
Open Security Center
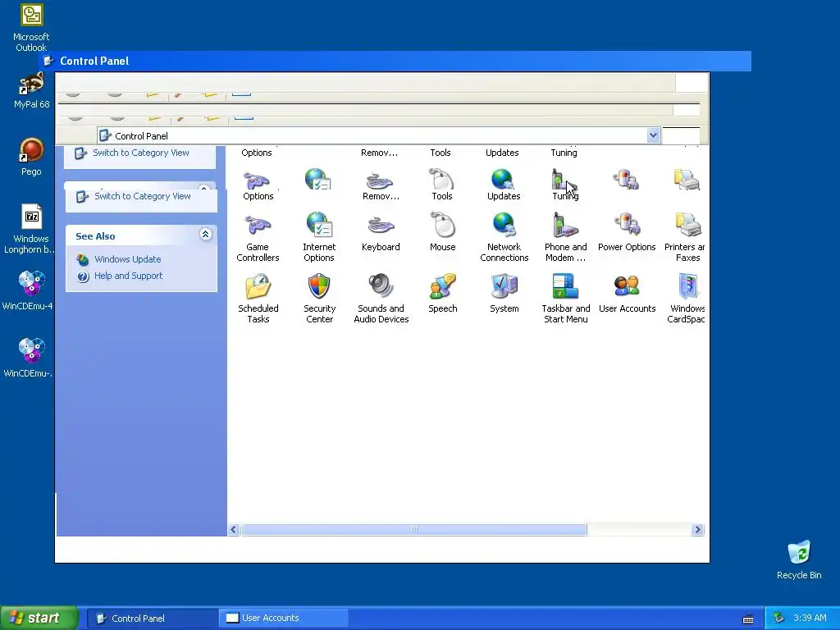pyautogui.click(x=319, y=299)
